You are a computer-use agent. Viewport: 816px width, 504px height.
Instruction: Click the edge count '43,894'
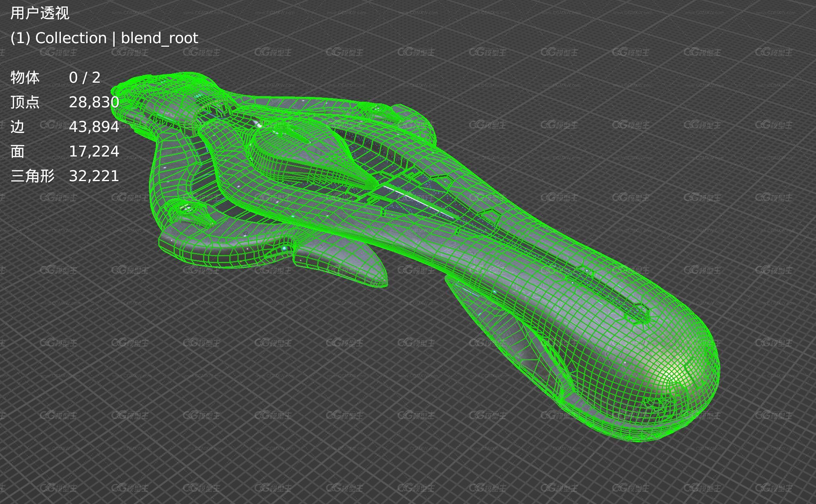[x=94, y=127]
